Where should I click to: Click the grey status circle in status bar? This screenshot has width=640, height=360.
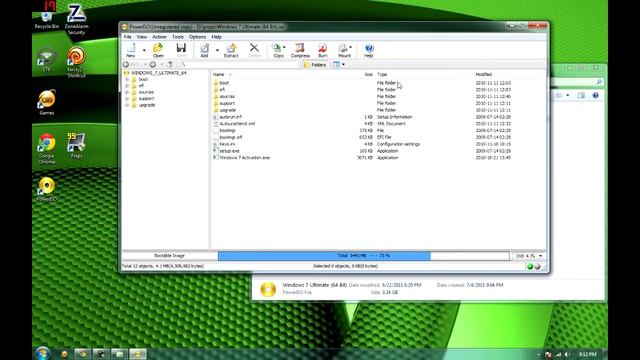[x=537, y=267]
